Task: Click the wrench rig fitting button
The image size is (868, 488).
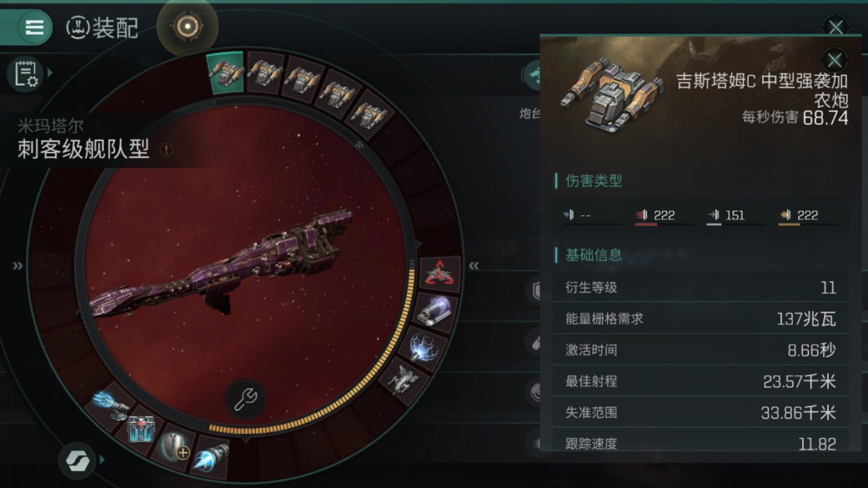Action: pos(246,400)
